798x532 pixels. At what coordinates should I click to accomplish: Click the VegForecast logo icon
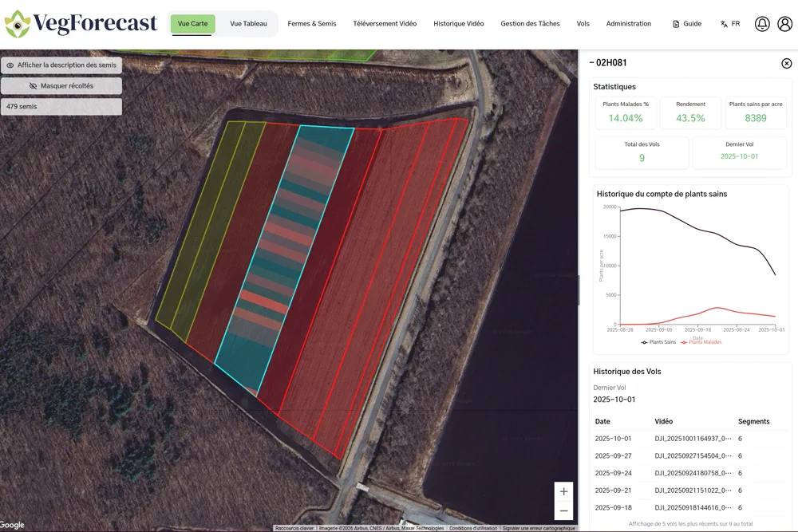pos(18,24)
